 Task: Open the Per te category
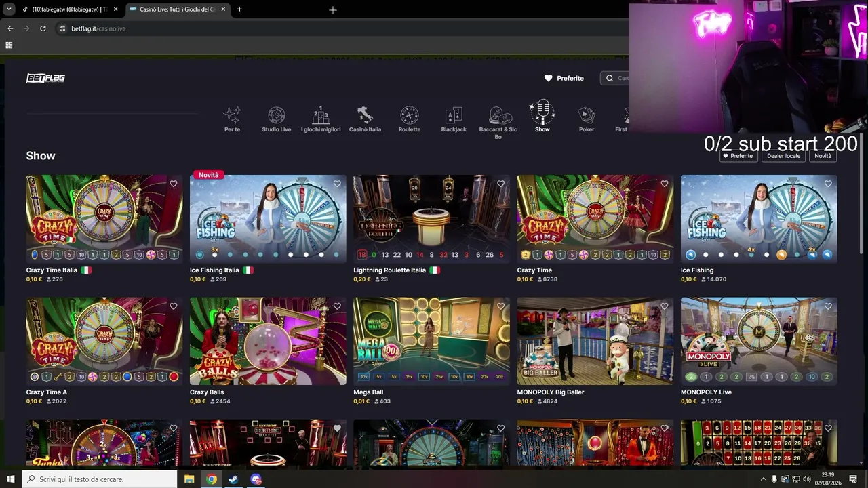click(232, 119)
